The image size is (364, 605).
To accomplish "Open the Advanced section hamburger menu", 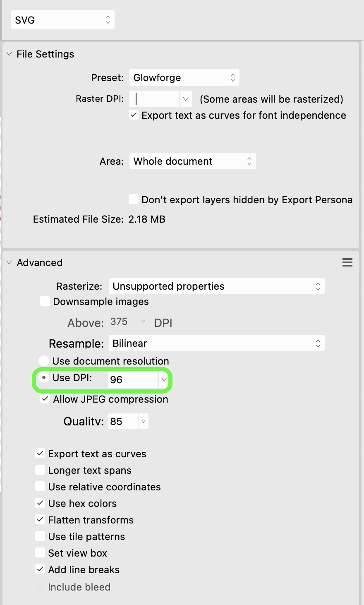I will point(347,262).
